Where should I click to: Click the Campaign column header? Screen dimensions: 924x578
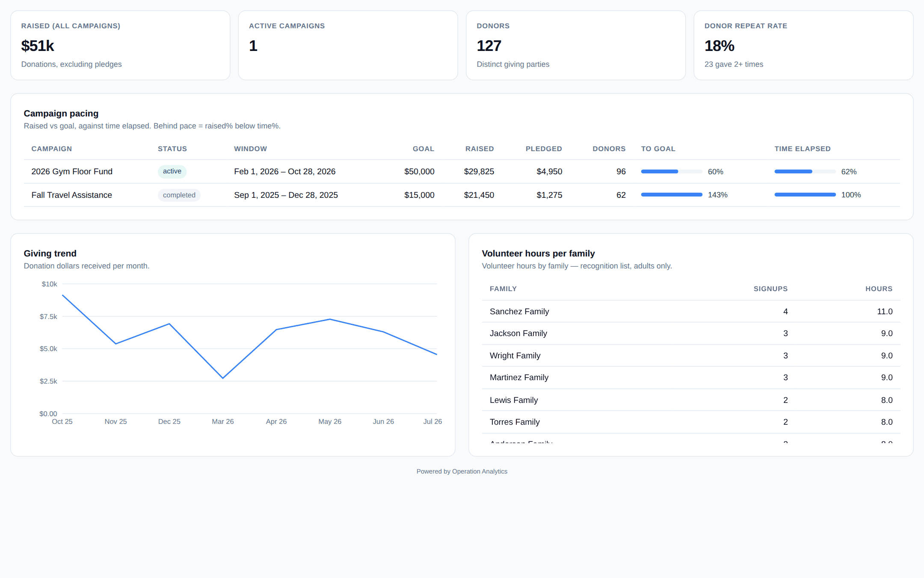(52, 149)
